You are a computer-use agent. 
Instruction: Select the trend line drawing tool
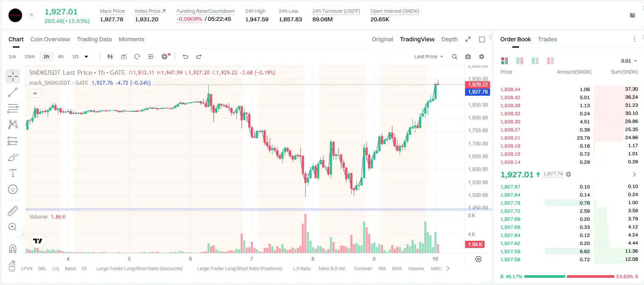tap(13, 92)
